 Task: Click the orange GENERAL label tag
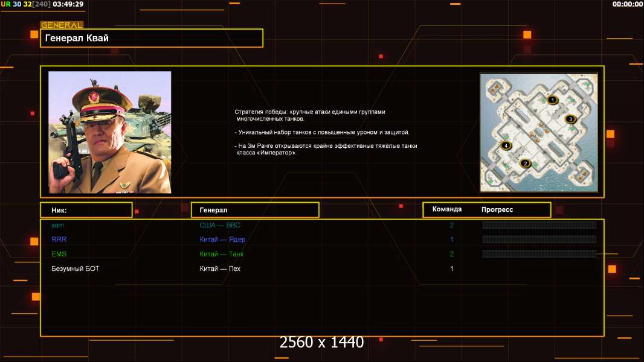click(62, 25)
